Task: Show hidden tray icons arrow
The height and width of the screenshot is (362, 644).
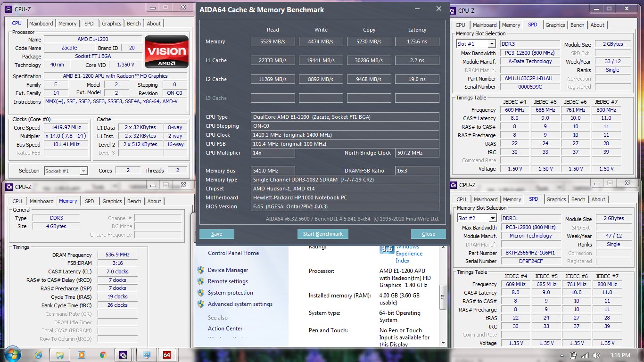Action: pos(563,355)
